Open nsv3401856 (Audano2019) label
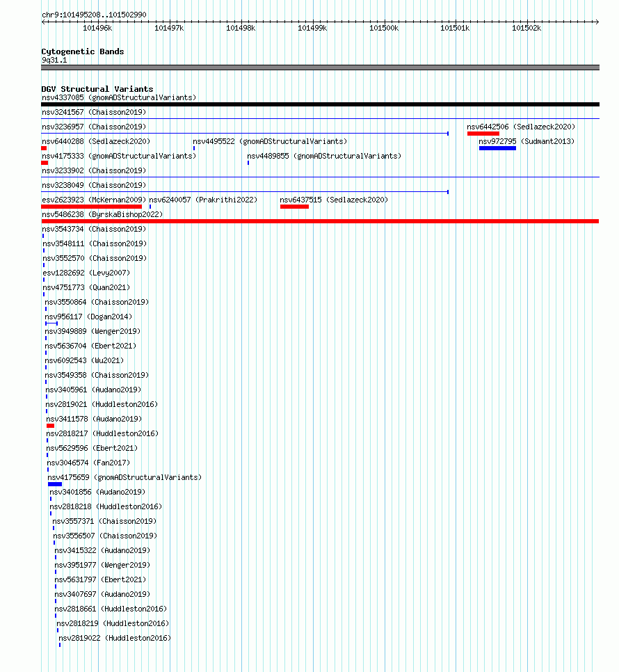The image size is (619, 672). [x=97, y=491]
